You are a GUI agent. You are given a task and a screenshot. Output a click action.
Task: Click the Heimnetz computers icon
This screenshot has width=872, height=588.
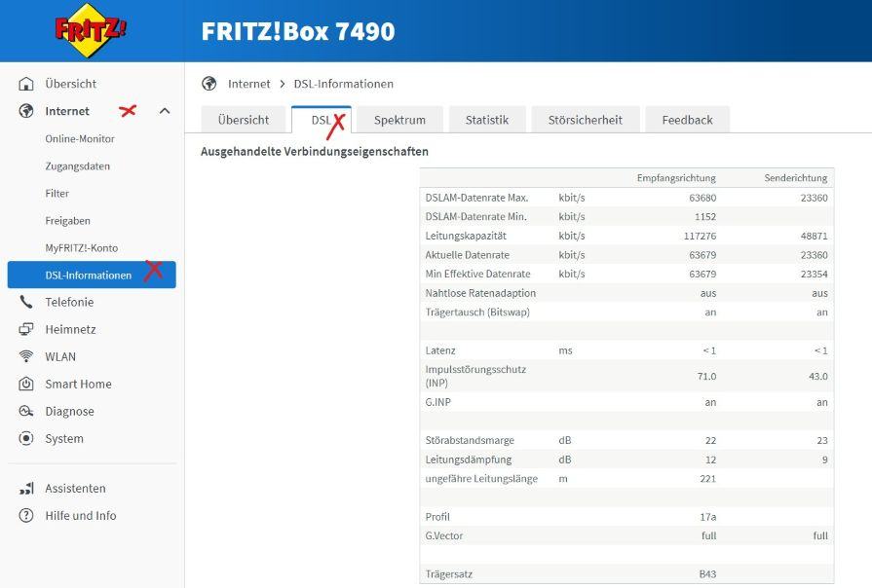click(26, 329)
